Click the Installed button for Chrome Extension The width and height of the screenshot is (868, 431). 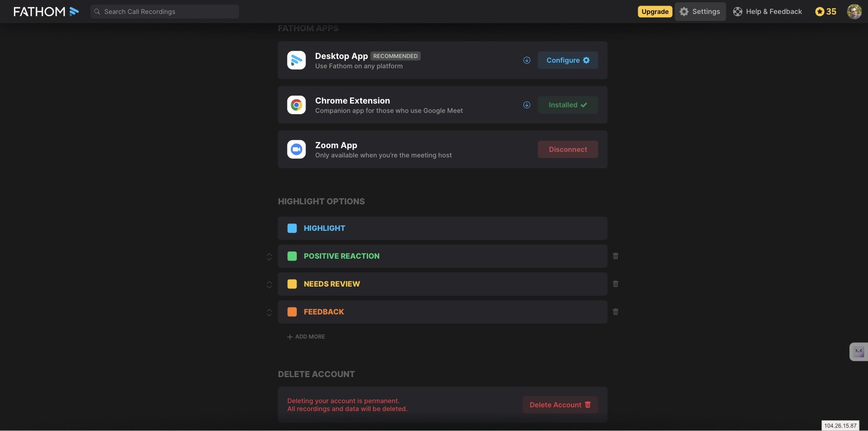[568, 105]
